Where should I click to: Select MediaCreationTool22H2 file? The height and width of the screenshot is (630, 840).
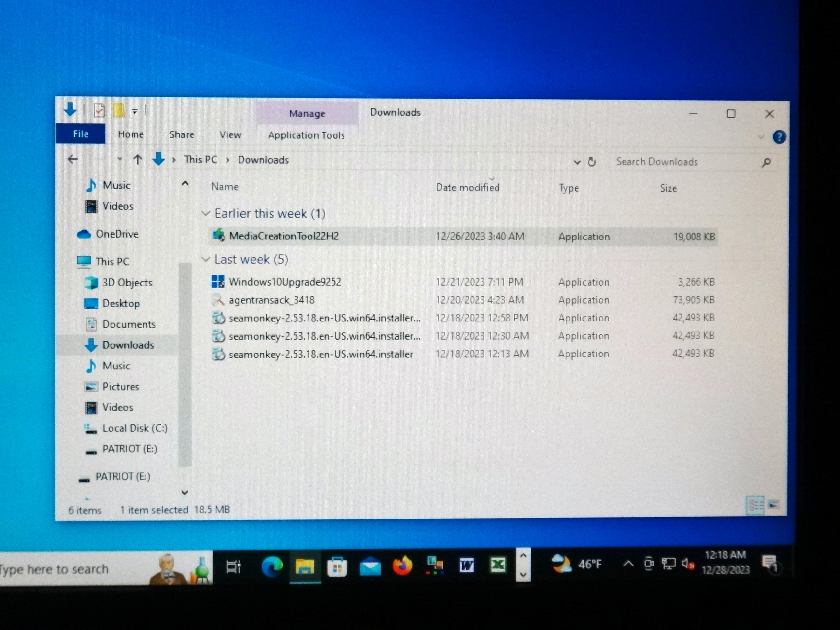(x=463, y=236)
